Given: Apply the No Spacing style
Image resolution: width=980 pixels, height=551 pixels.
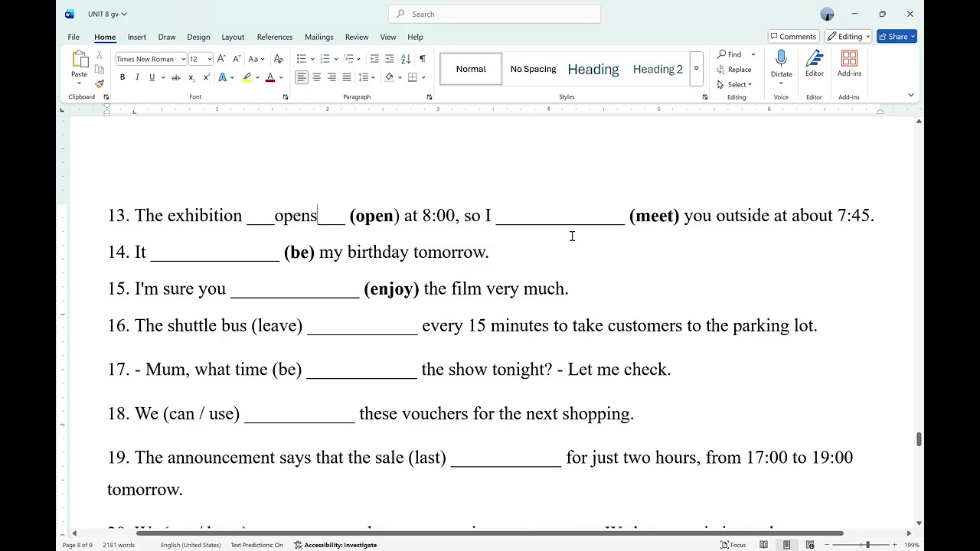Looking at the screenshot, I should (x=533, y=69).
